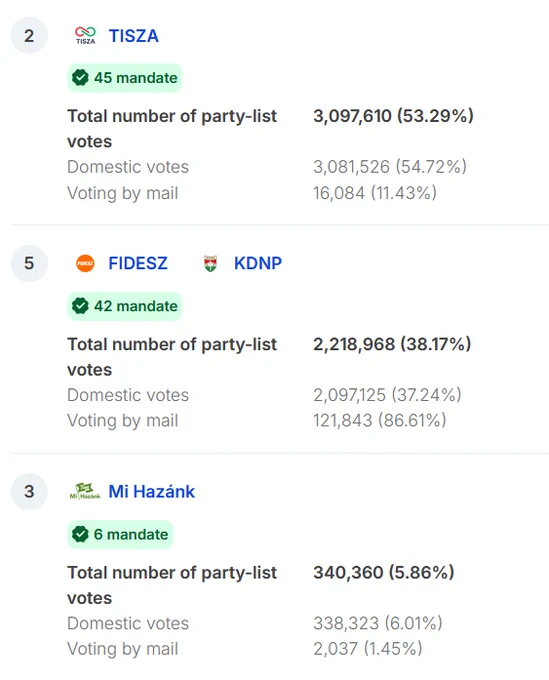Select the 6 mandate badge

[x=120, y=534]
